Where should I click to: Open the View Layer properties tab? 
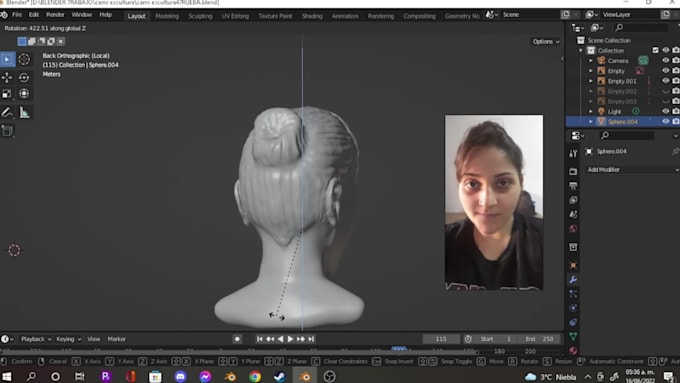(x=573, y=200)
